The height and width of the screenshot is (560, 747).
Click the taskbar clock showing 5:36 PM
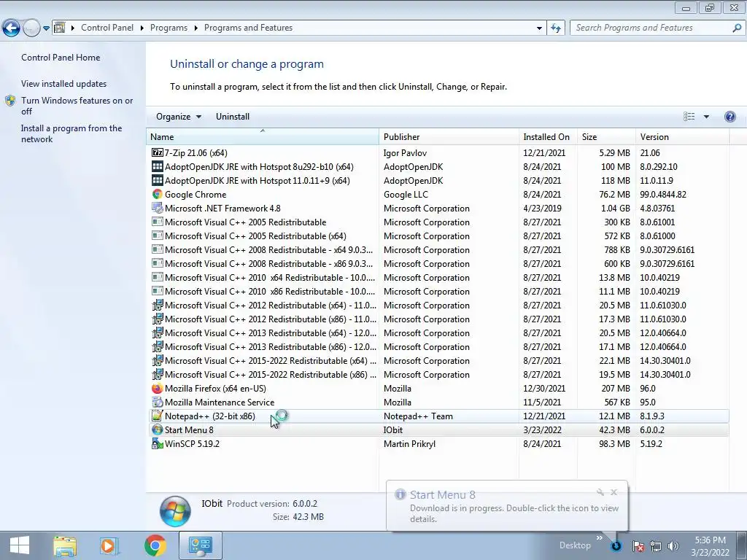pyautogui.click(x=710, y=546)
